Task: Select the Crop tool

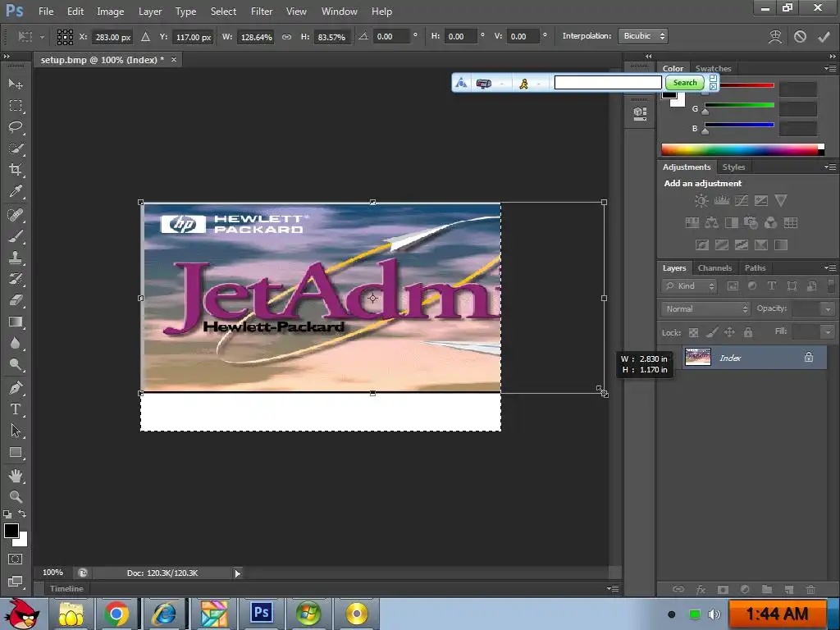Action: click(x=16, y=170)
